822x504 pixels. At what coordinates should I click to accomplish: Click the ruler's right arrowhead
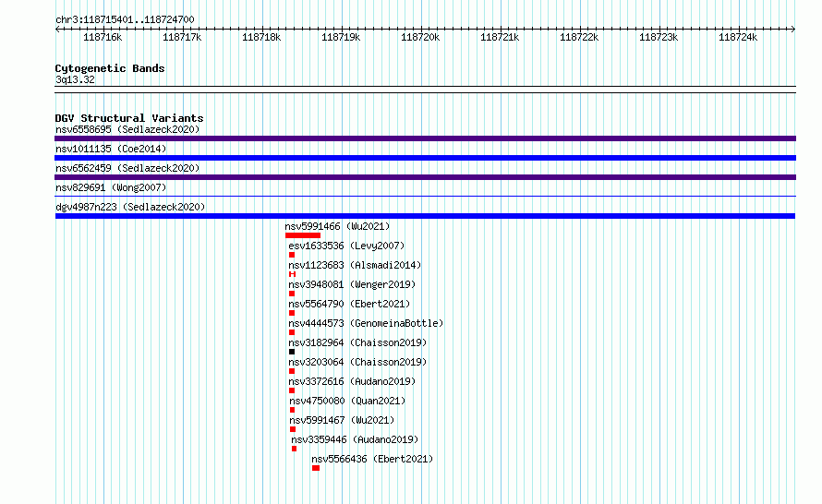pyautogui.click(x=793, y=29)
